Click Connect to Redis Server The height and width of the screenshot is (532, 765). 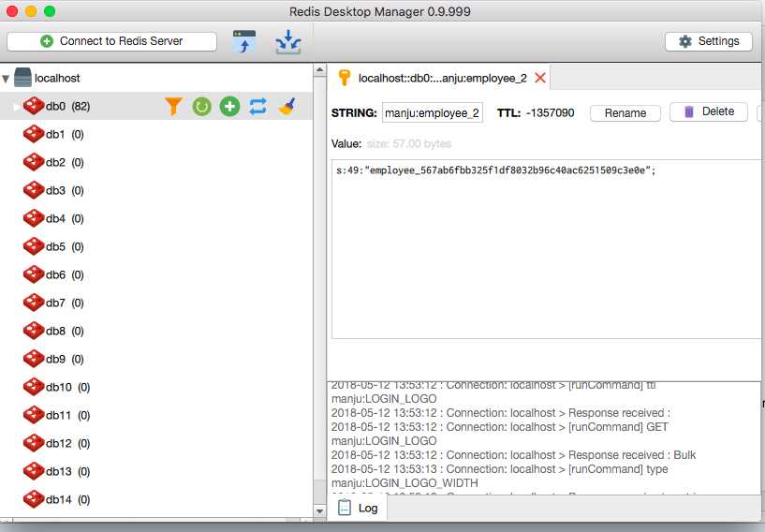click(x=111, y=41)
